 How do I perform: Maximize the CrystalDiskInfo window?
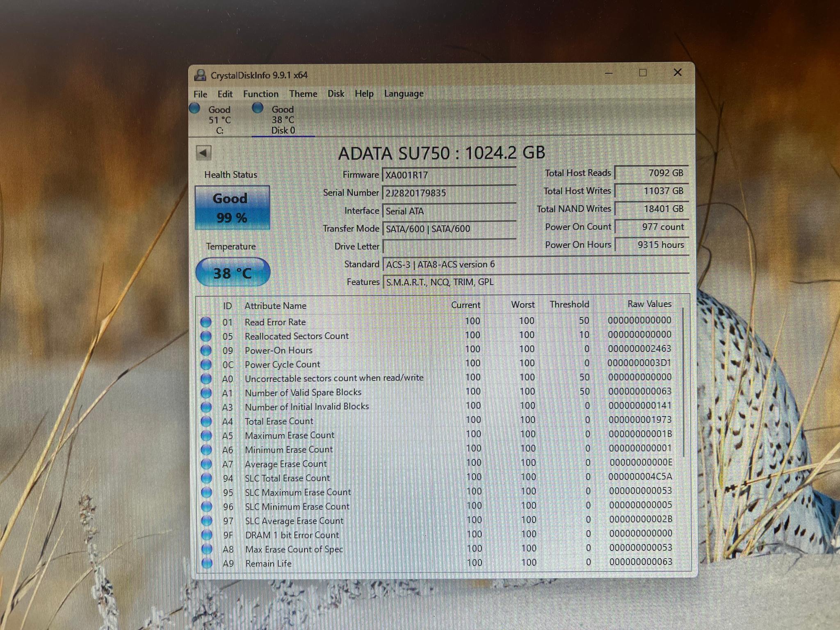coord(643,73)
